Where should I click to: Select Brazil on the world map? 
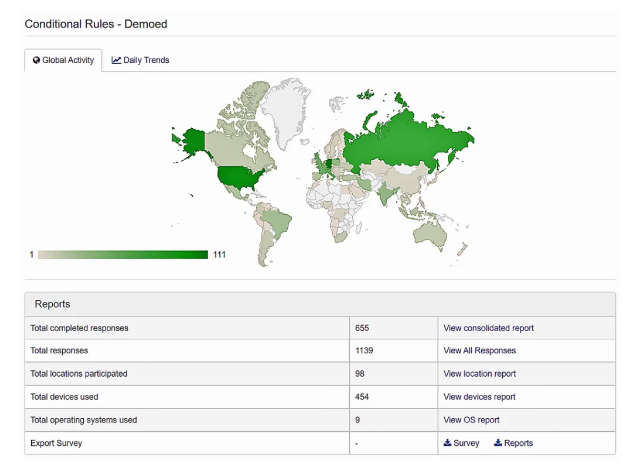click(x=278, y=222)
